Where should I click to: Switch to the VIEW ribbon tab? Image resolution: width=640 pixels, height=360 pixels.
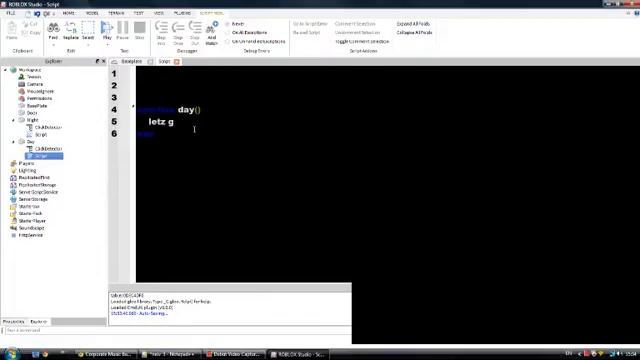158,13
